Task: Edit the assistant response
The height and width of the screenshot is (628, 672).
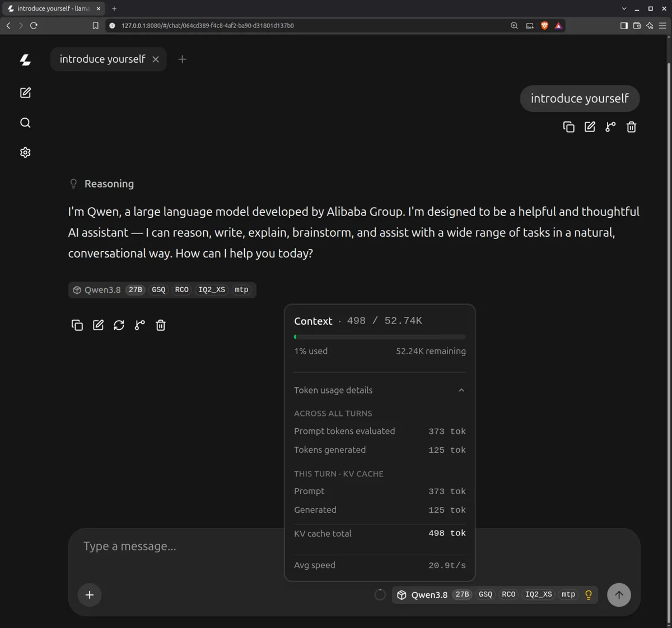Action: click(98, 325)
